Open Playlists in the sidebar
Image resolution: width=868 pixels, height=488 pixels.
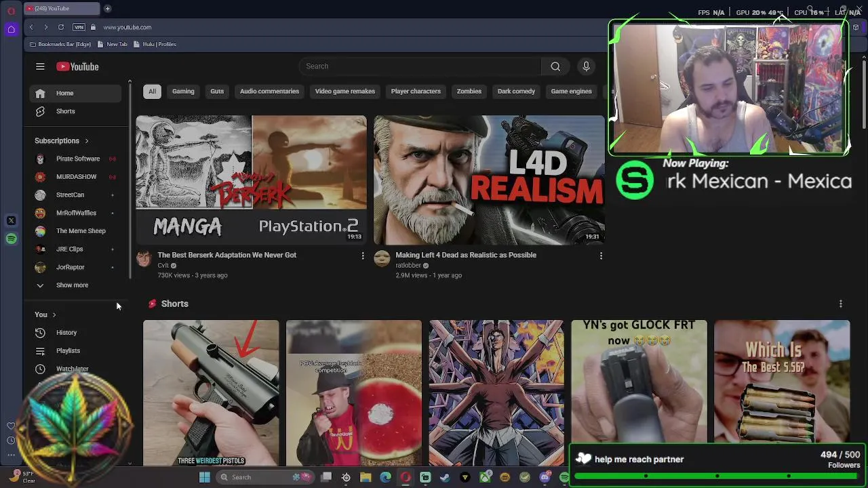point(76,351)
